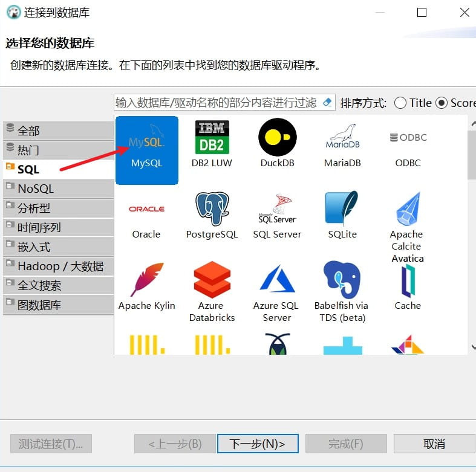Open the 嵌入式 category
Screen dimensions: 476x472
point(59,247)
